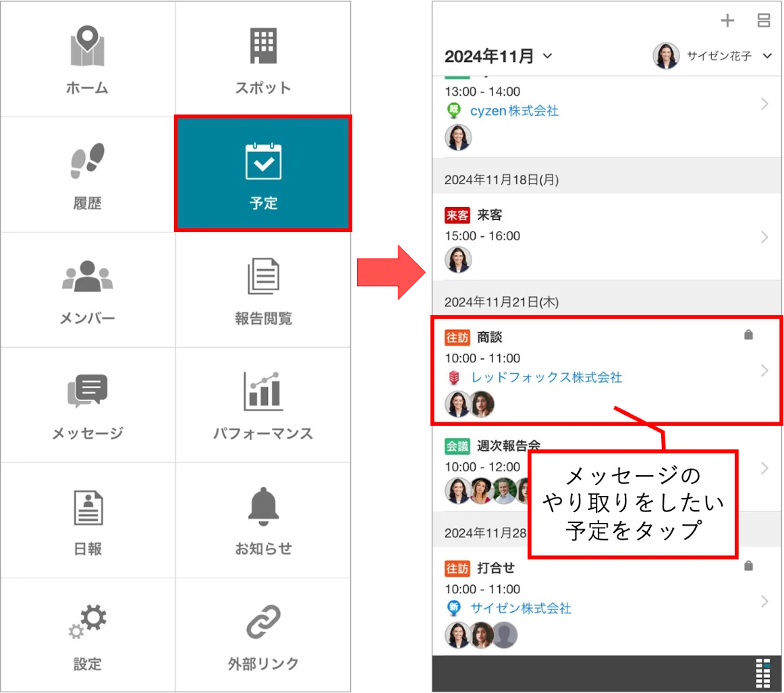The width and height of the screenshot is (784, 693).
Task: Open the スポット building icon
Action: tap(264, 45)
